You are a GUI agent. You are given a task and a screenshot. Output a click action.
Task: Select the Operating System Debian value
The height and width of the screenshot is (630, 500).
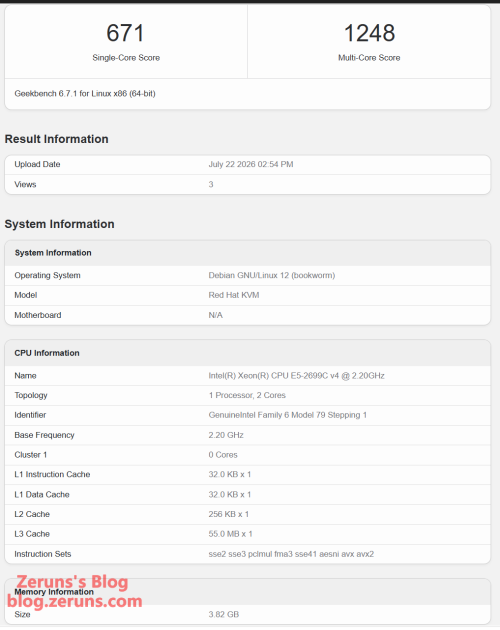[x=272, y=276]
